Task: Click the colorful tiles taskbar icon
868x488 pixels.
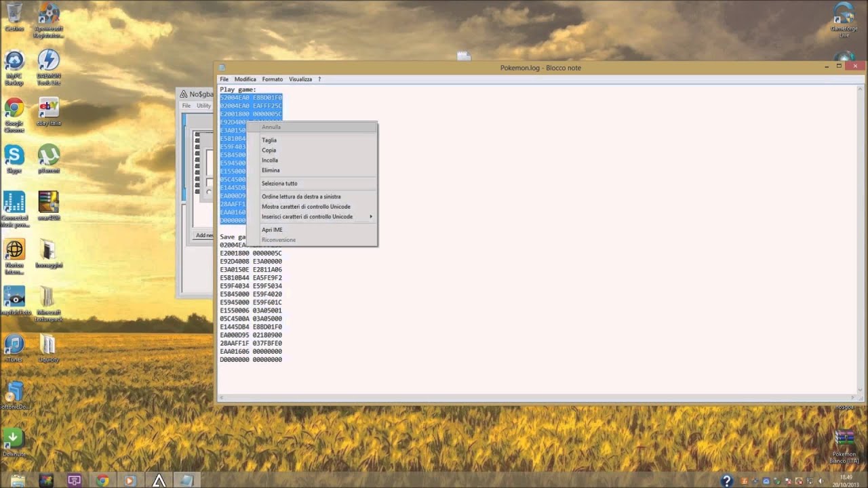Action: [x=46, y=481]
